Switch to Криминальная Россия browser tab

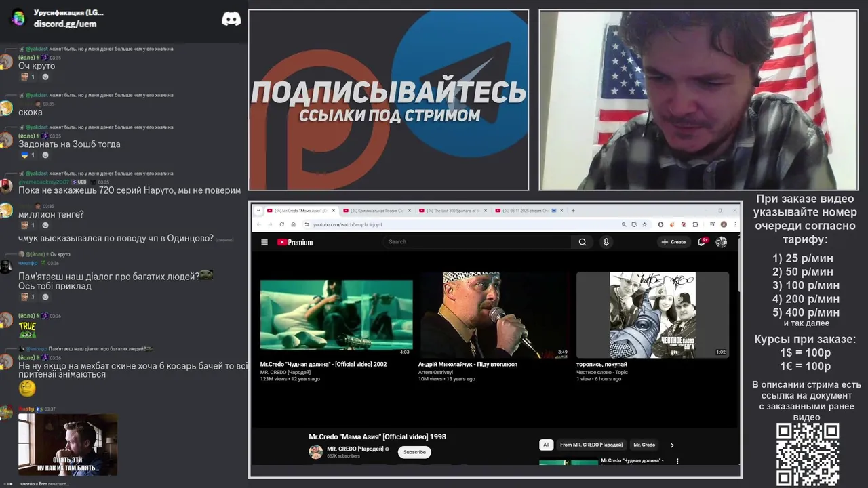point(376,211)
